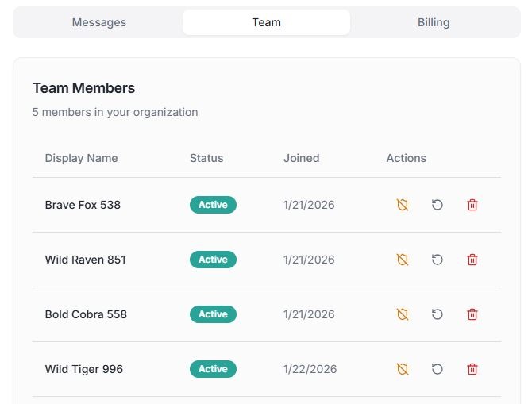The height and width of the screenshot is (404, 532).
Task: Select the Team tab
Action: (266, 22)
